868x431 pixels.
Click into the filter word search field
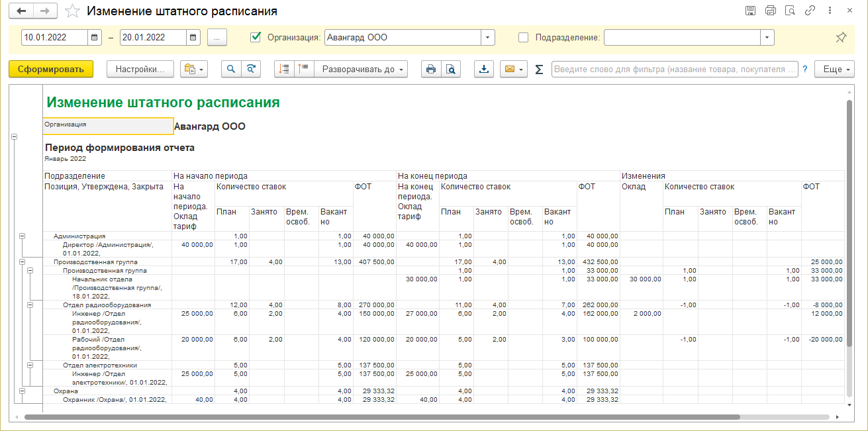[x=674, y=70]
